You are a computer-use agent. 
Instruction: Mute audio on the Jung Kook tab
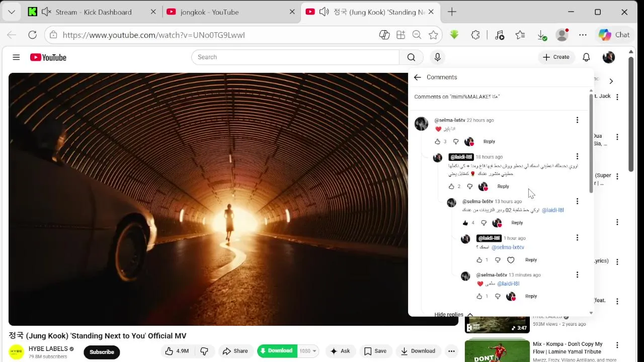pyautogui.click(x=324, y=12)
